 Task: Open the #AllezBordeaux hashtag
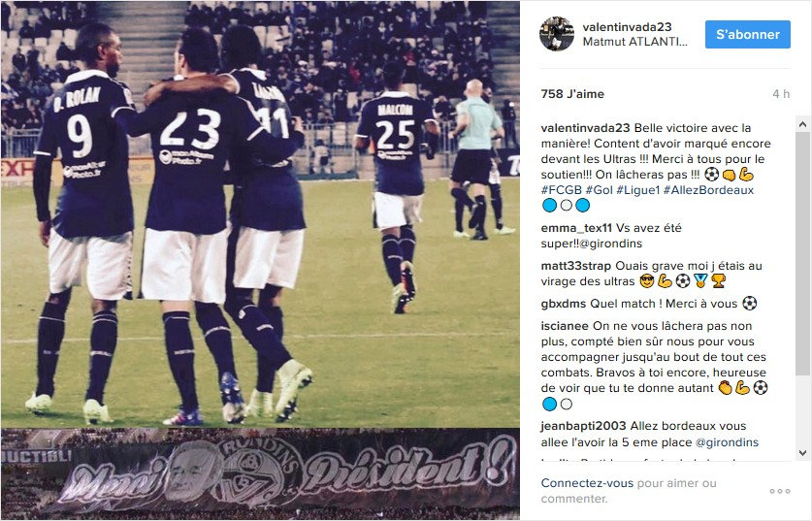708,190
